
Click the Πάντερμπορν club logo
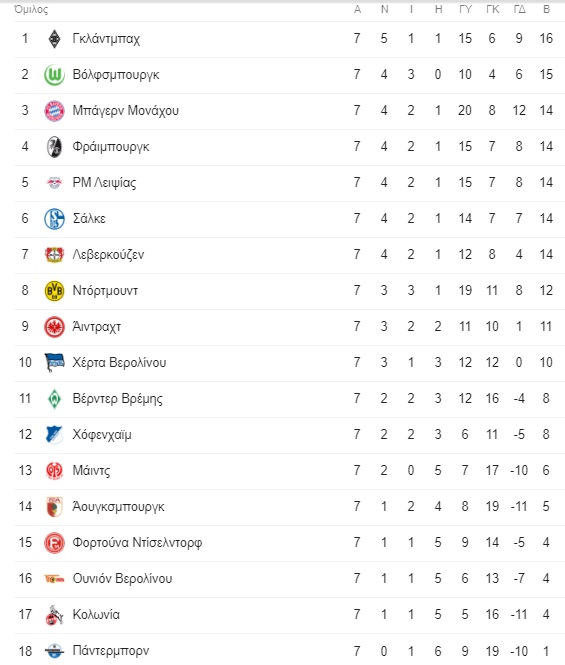tap(54, 651)
